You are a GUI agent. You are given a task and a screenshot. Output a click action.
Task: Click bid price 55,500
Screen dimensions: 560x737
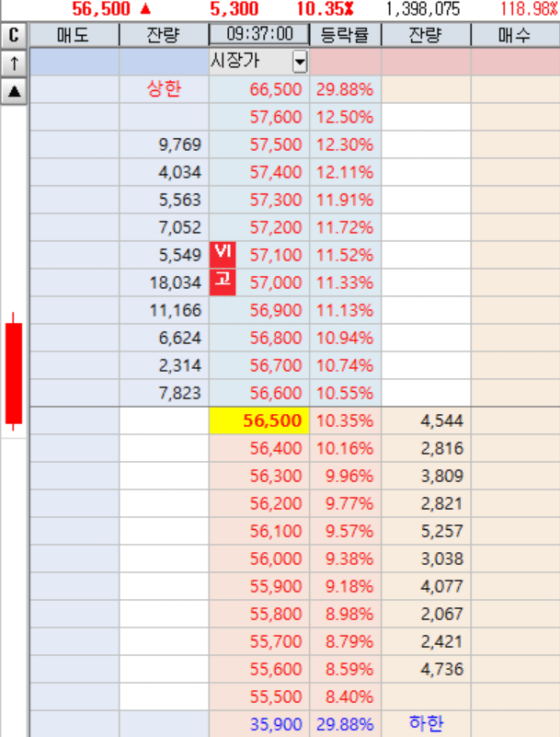coord(259,697)
